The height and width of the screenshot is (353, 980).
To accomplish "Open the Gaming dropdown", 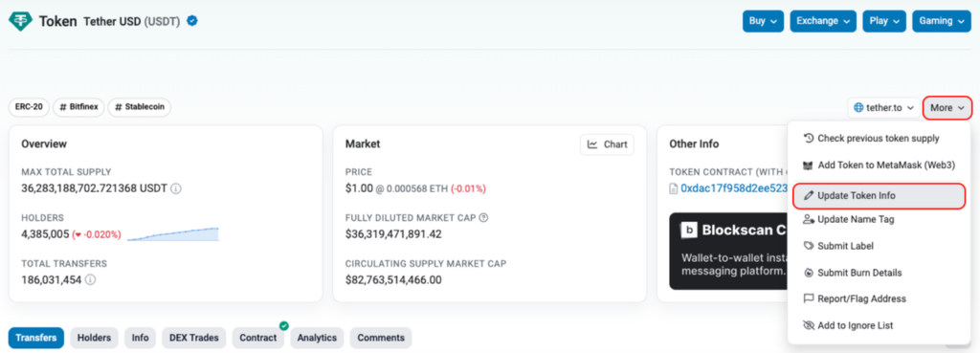I will click(942, 21).
